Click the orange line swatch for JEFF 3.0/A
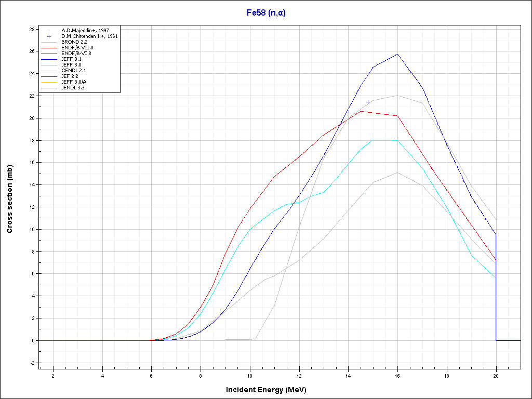532x399 pixels. click(x=49, y=82)
